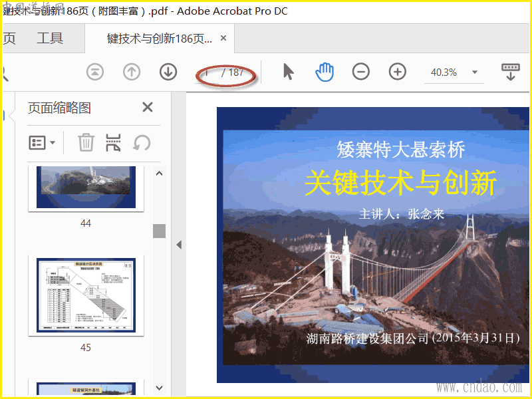Click the 页面缩略图 panel title
This screenshot has width=532, height=399.
[x=59, y=108]
